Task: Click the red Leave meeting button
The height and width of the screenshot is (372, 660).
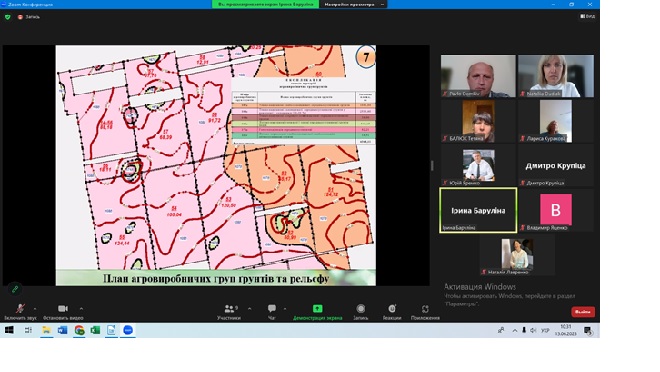Action: click(583, 312)
